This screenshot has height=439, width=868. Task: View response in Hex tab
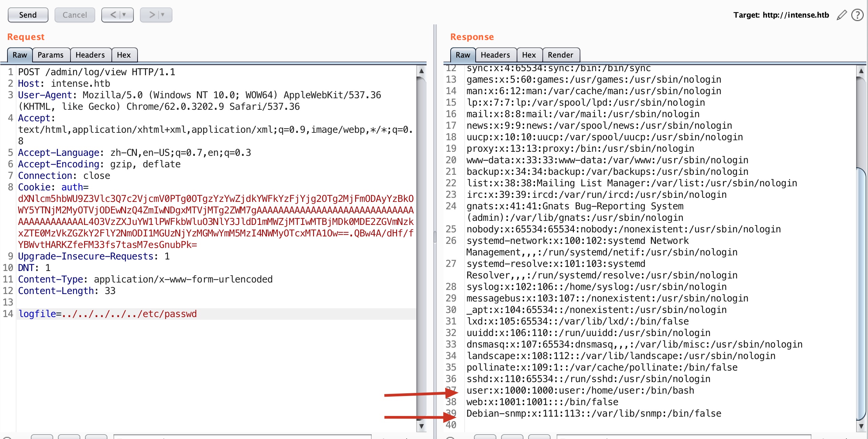click(x=529, y=55)
